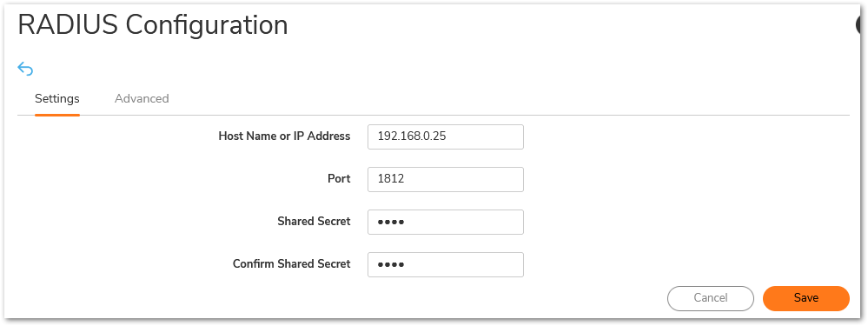Cancel the RADIUS configuration changes
The height and width of the screenshot is (326, 868).
pos(711,298)
